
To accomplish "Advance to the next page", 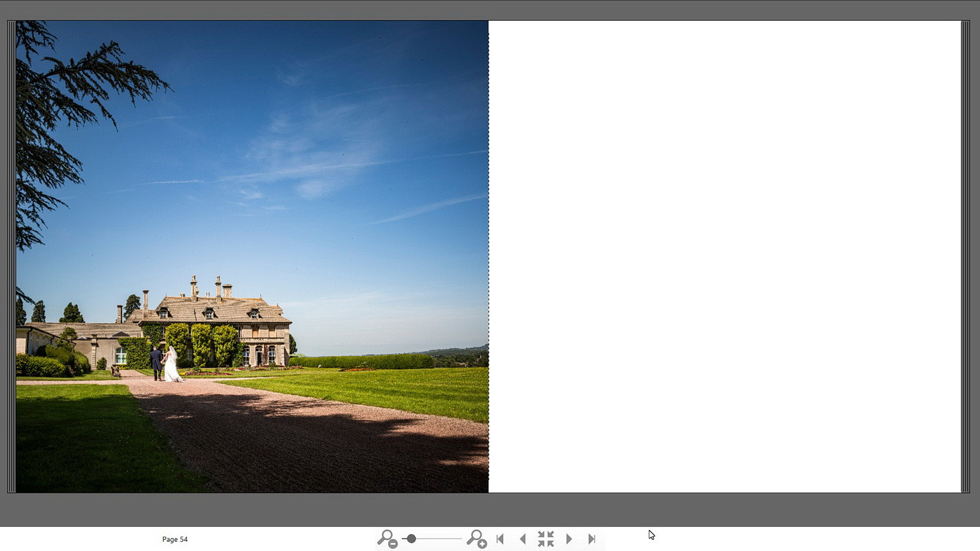I will [x=569, y=539].
